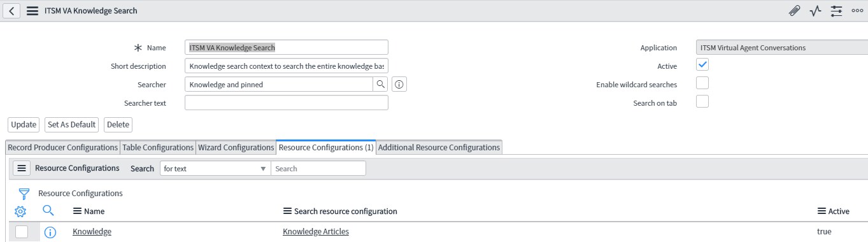Click the Resource Configurations breadcrumb text
The width and height of the screenshot is (868, 242).
coord(80,193)
